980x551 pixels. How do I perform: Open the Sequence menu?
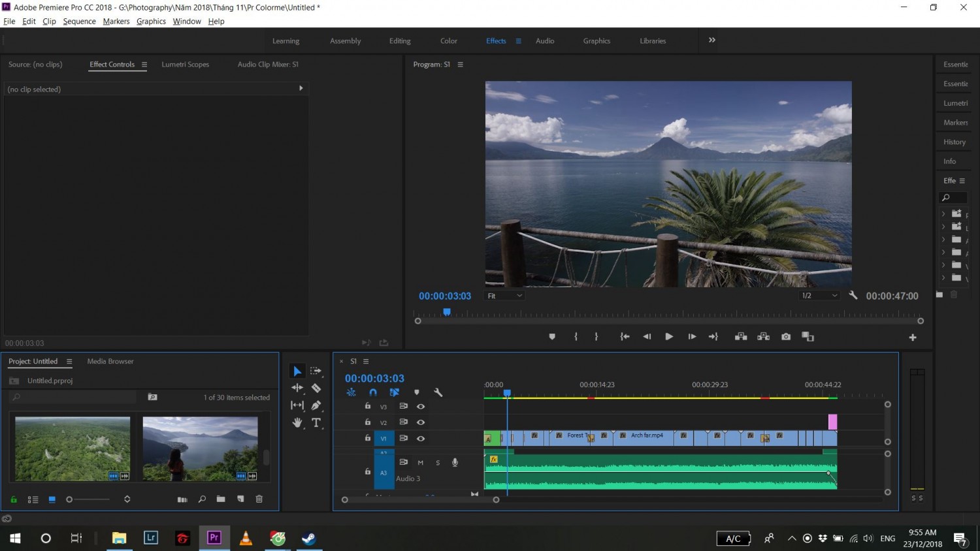pos(79,22)
